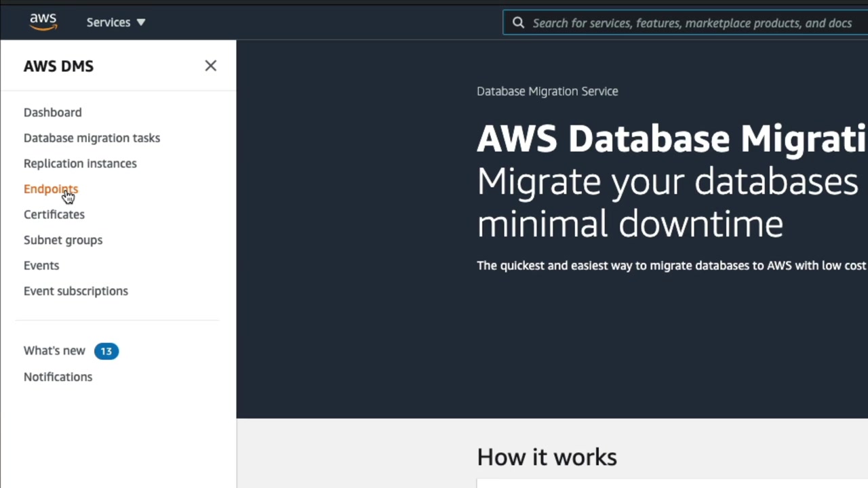The image size is (868, 488).
Task: Click the AWS Database Migration headline
Action: tap(671, 139)
